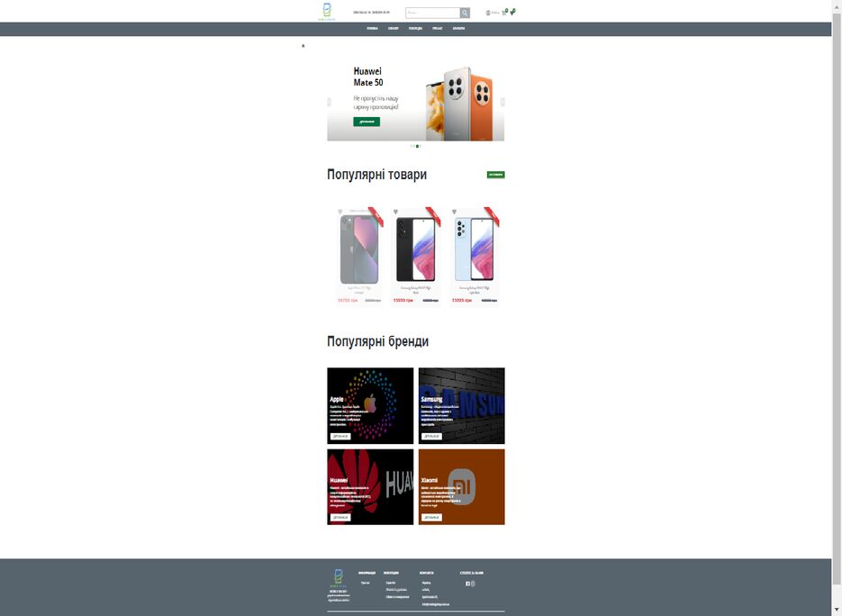The height and width of the screenshot is (616, 842).
Task: Open the Apple brand tile
Action: click(x=370, y=405)
